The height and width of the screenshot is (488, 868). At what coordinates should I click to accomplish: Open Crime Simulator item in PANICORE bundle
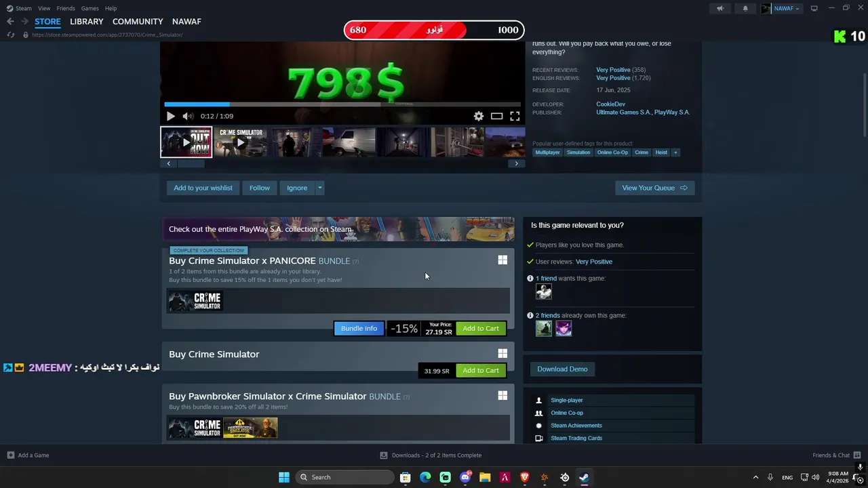[x=195, y=301]
